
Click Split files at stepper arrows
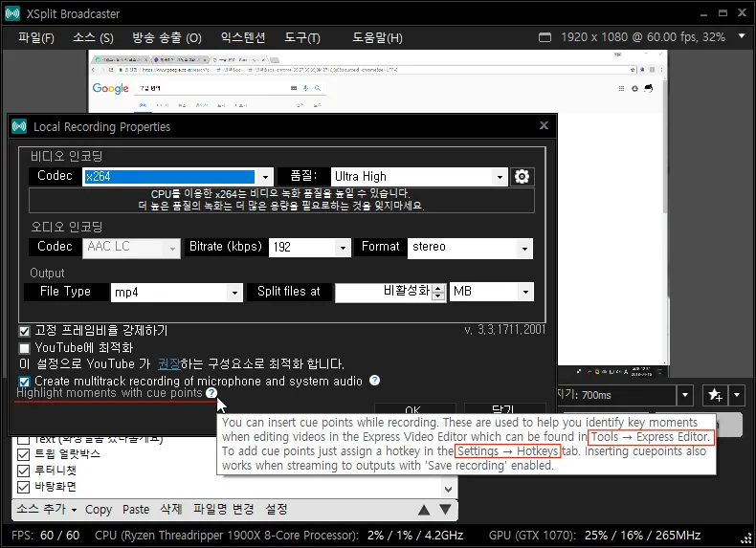438,292
